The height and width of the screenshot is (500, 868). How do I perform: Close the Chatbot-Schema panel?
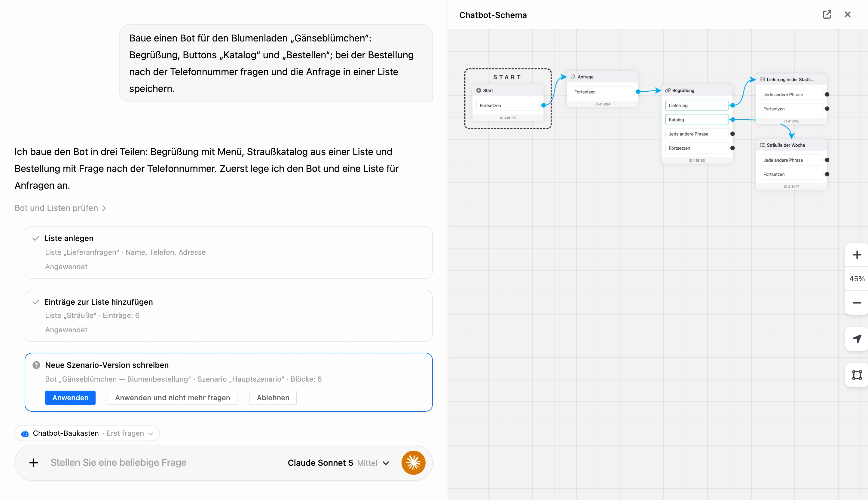point(847,14)
